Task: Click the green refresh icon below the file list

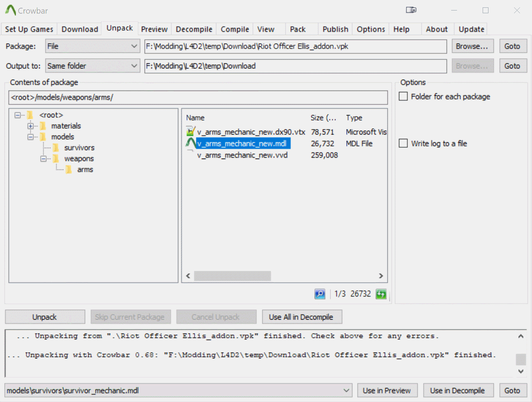Action: pos(381,294)
